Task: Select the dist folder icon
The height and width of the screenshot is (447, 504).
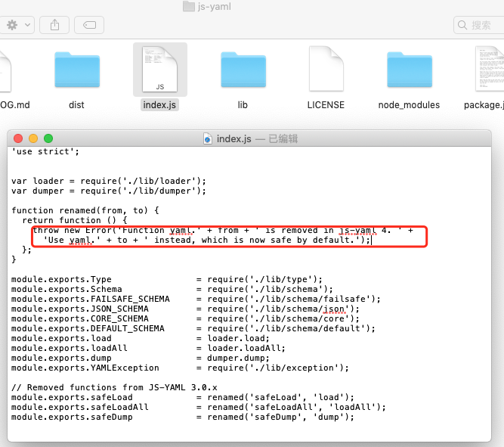Action: [77, 70]
